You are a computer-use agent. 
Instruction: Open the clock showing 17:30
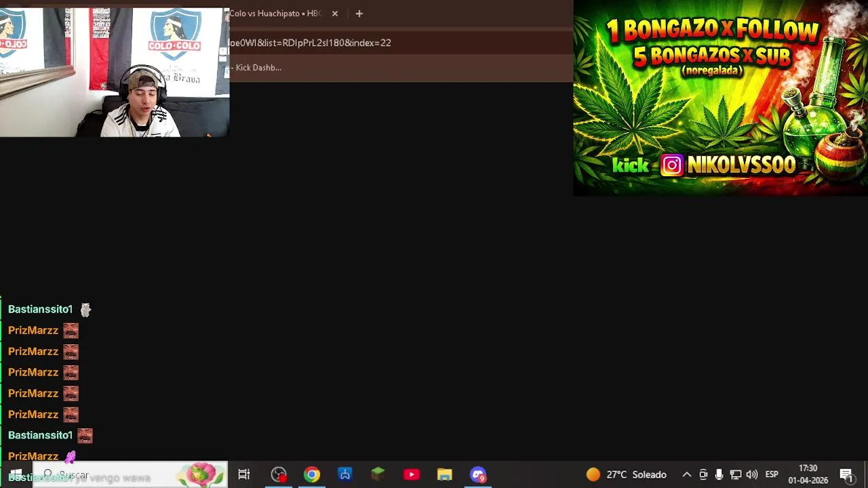tap(808, 474)
